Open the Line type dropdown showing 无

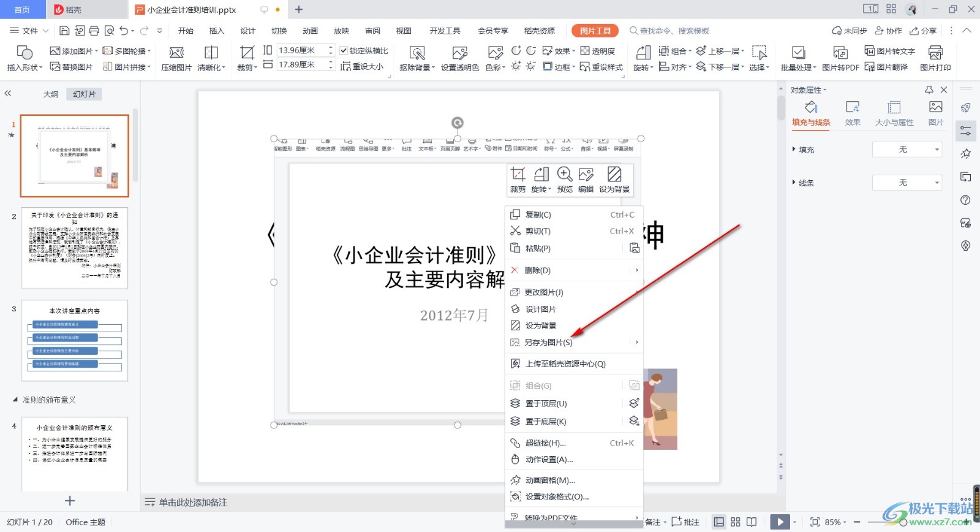[907, 183]
